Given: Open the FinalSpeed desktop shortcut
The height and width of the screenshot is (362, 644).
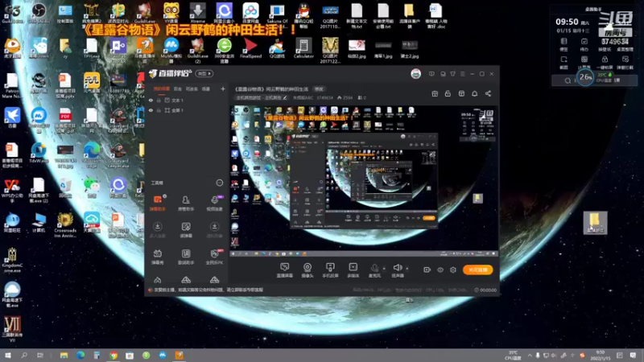Looking at the screenshot, I should coord(250,47).
